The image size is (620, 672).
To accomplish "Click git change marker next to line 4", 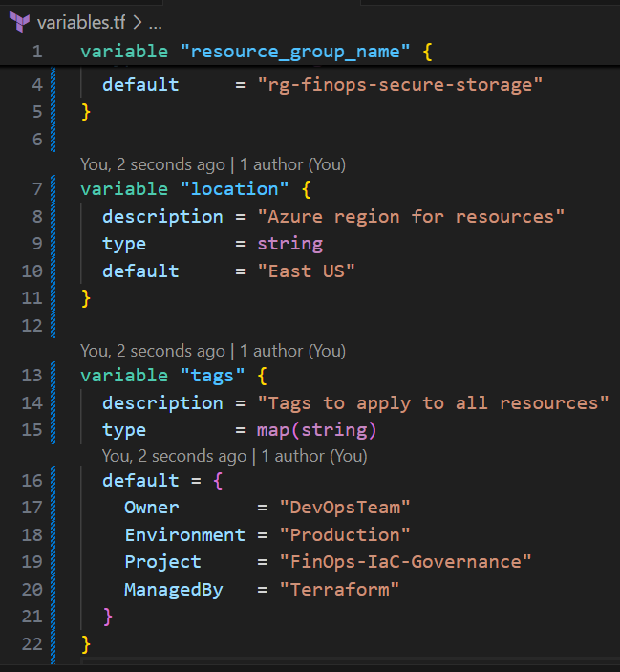I will 53,84.
